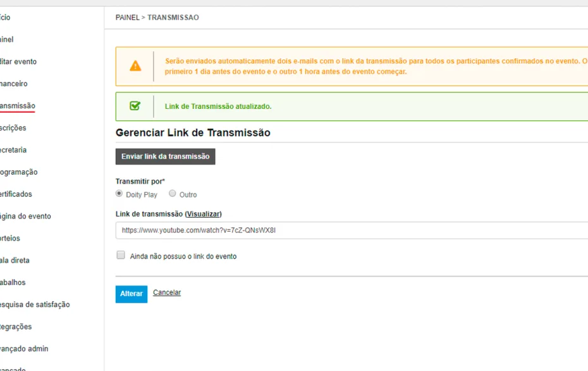This screenshot has width=588, height=371.
Task: Check Ainda não possuo o link do evento
Action: click(x=121, y=255)
